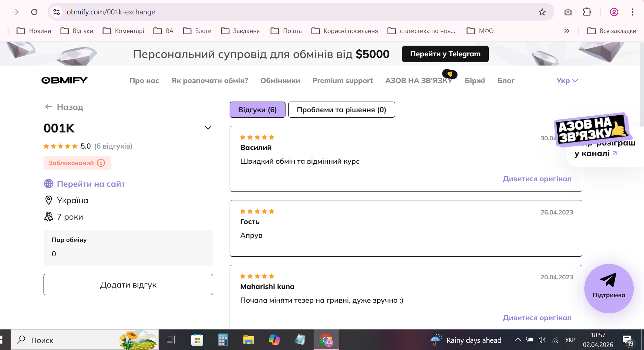Click the bookmark star icon in address bar

point(542,12)
